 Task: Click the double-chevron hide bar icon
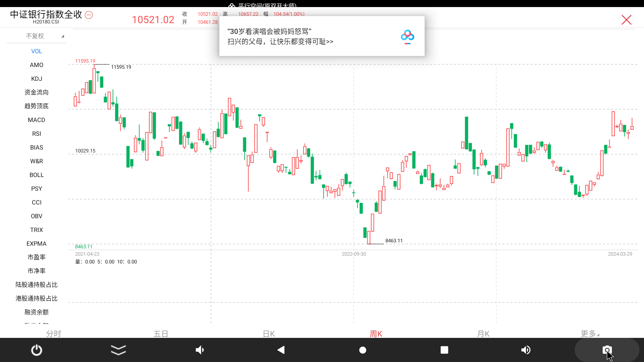click(118, 350)
